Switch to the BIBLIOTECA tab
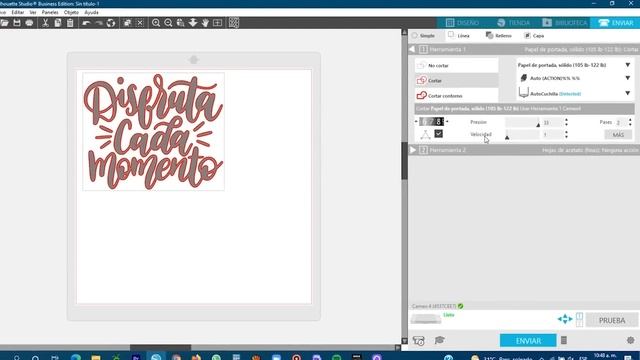 tap(565, 23)
